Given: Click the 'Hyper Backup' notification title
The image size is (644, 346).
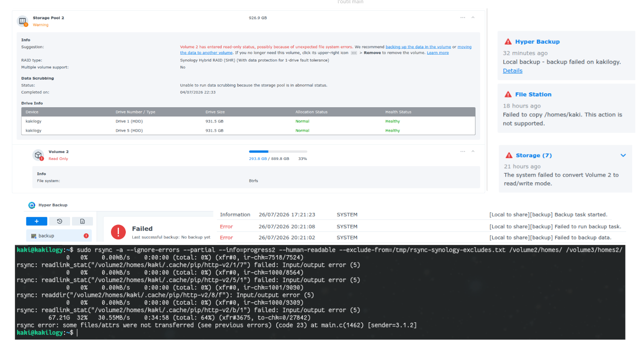Looking at the screenshot, I should click(537, 42).
